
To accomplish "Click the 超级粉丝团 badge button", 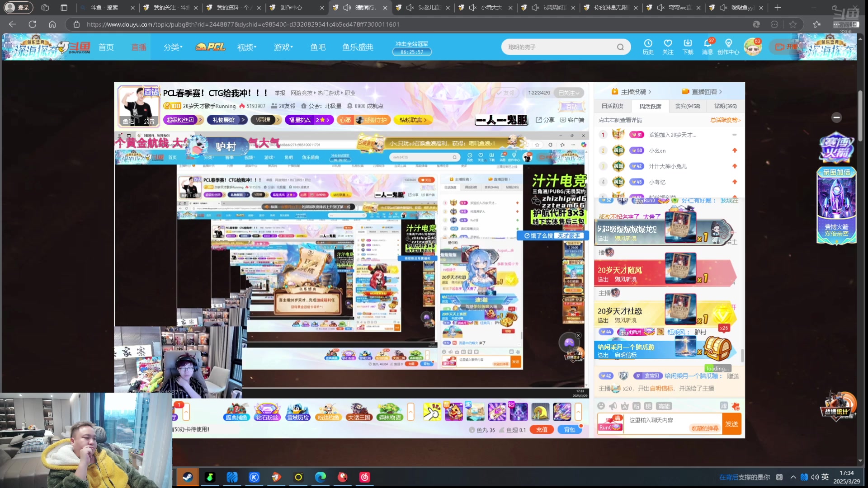I will coord(183,120).
